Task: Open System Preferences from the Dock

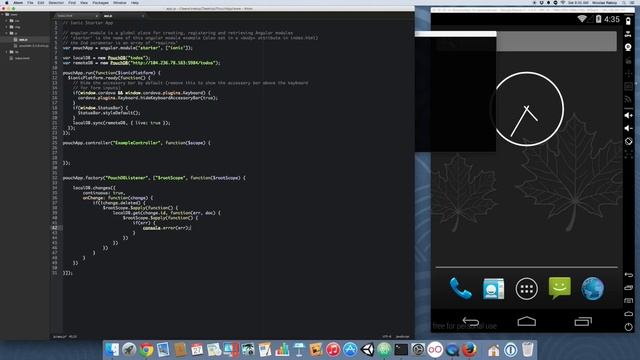Action: click(x=418, y=350)
